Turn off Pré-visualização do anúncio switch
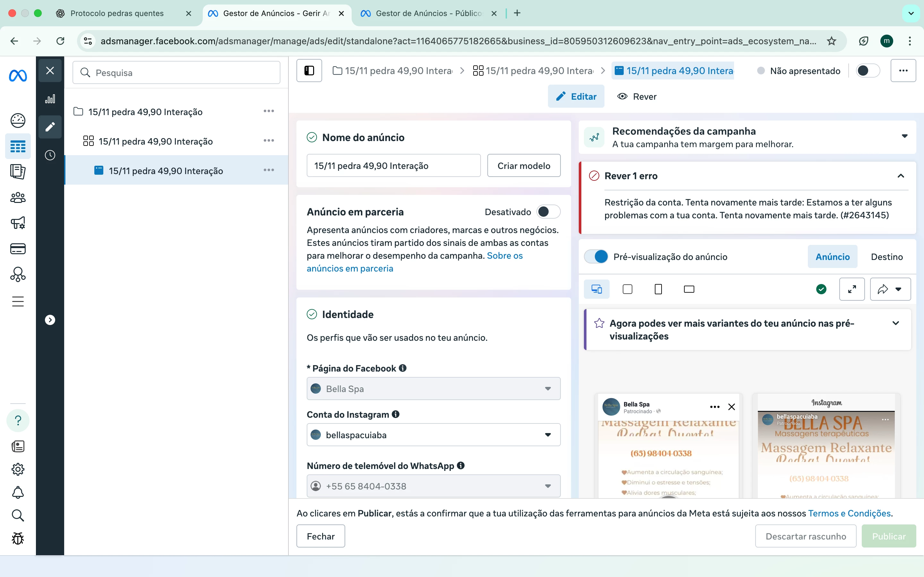Viewport: 924px width, 577px height. (596, 257)
